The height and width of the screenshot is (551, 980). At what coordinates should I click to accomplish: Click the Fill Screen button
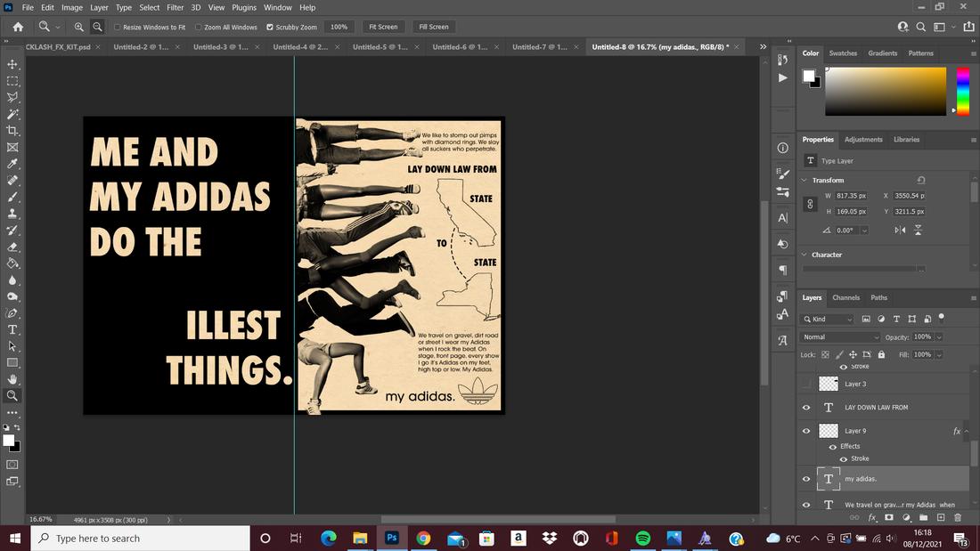pyautogui.click(x=434, y=27)
